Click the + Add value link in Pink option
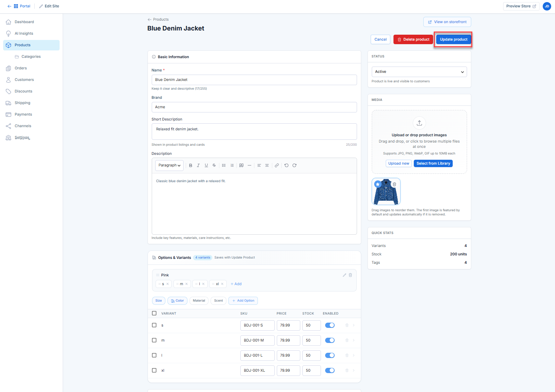555x392 pixels. [236, 284]
